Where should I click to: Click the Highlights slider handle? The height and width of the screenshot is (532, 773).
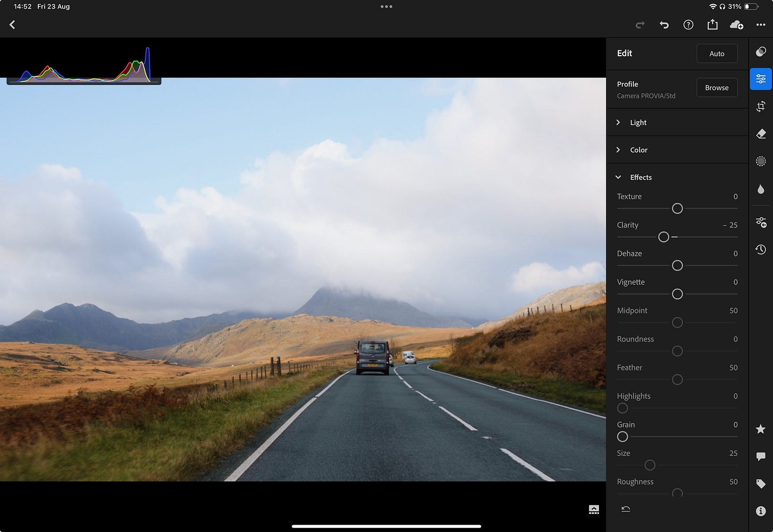click(623, 408)
